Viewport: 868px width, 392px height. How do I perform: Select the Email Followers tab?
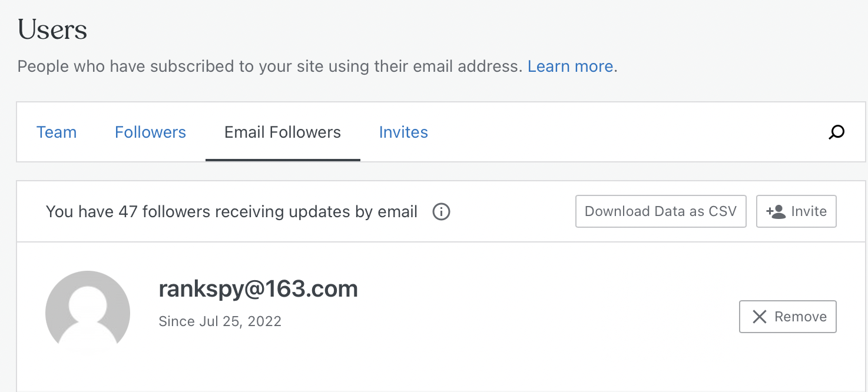coord(283,132)
